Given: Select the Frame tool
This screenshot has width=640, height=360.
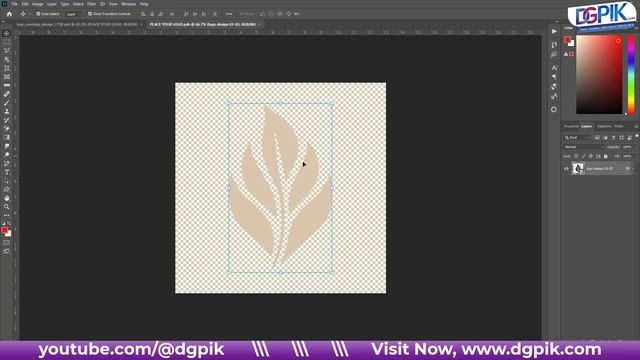Looking at the screenshot, I should point(7,77).
